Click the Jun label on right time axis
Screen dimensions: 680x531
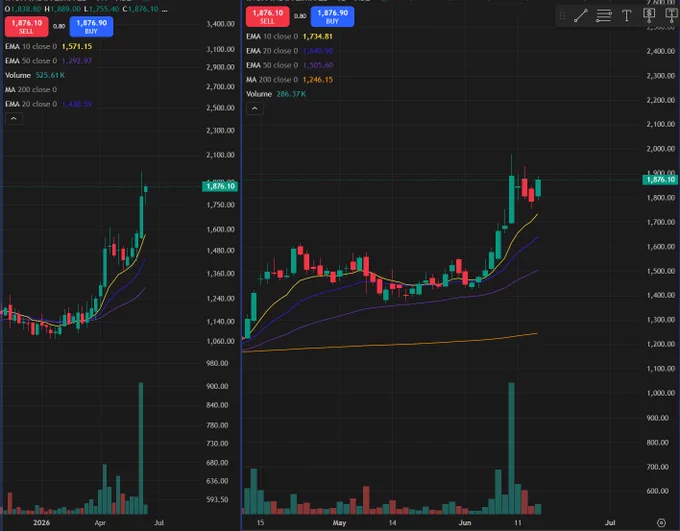[465, 523]
